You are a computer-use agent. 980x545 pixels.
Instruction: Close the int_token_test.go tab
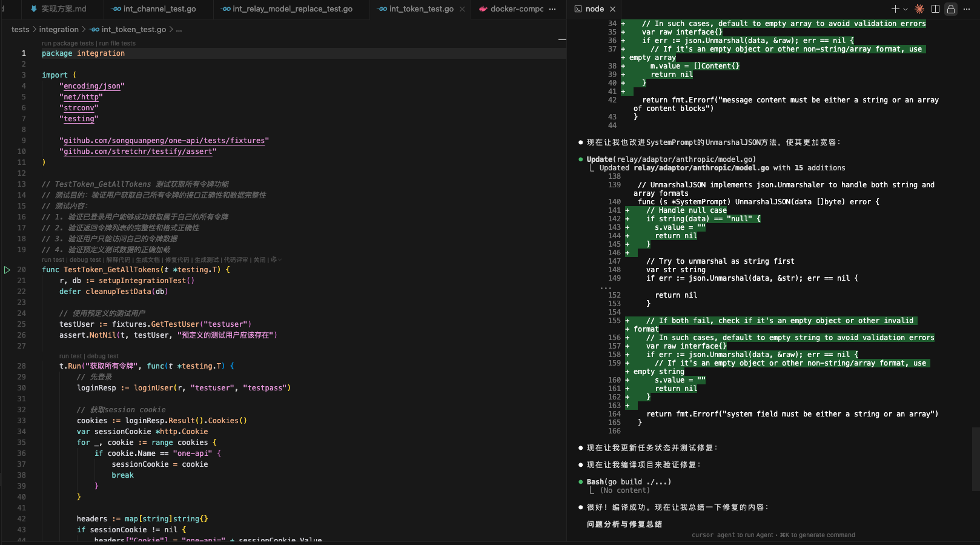(x=463, y=9)
